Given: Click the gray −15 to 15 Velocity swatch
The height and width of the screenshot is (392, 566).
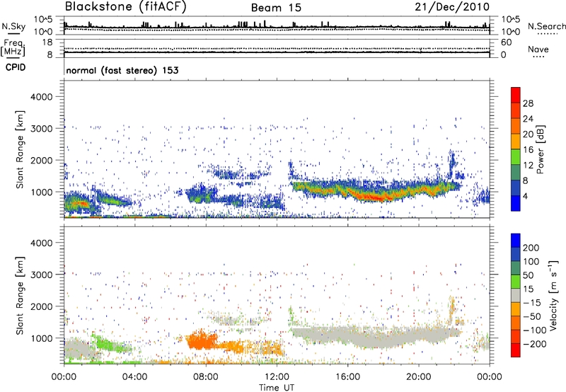Looking at the screenshot, I should 516,295.
